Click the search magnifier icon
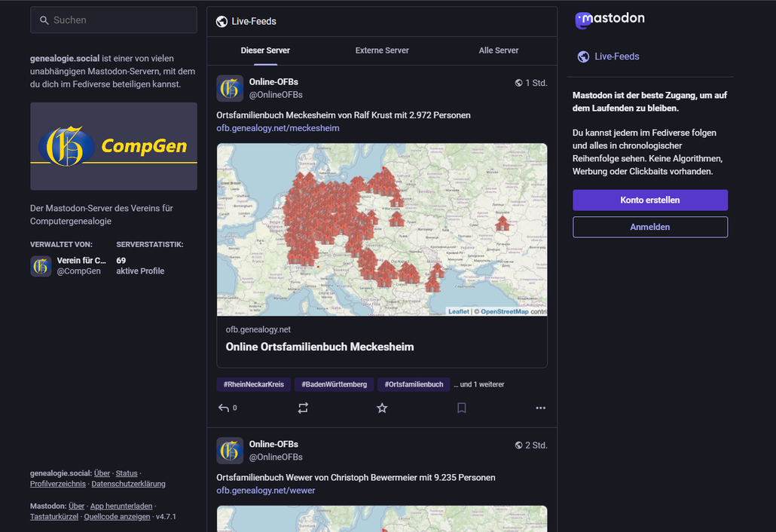The image size is (776, 532). tap(44, 20)
